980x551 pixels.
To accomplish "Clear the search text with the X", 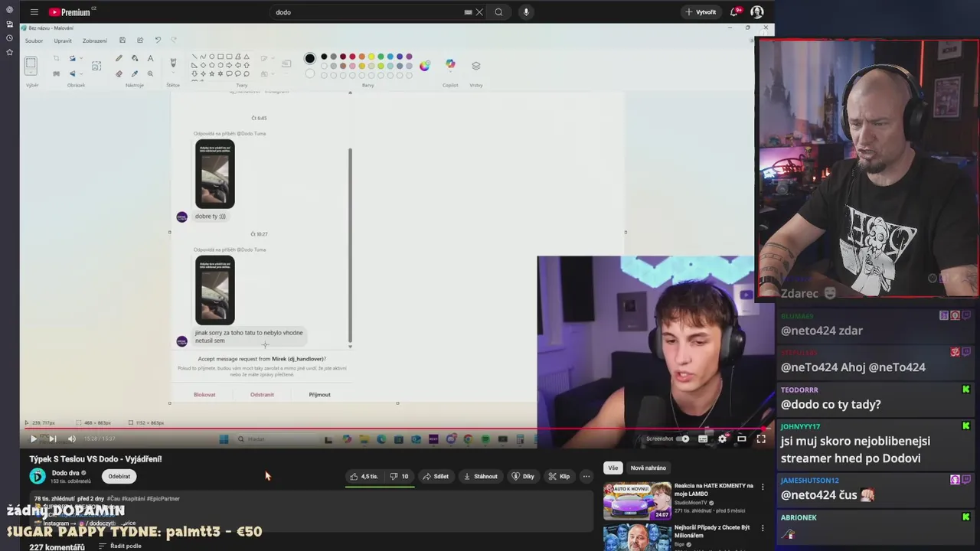I will tap(479, 12).
